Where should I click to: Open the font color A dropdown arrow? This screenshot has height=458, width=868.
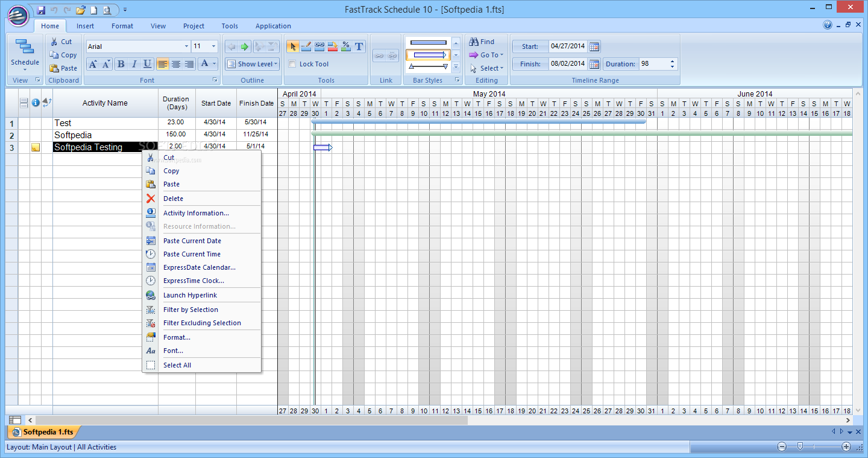click(215, 64)
